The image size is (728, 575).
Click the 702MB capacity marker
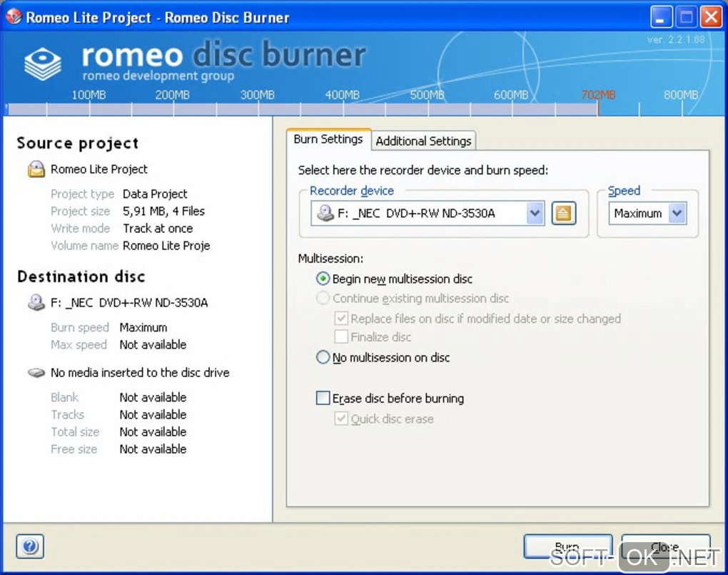598,95
